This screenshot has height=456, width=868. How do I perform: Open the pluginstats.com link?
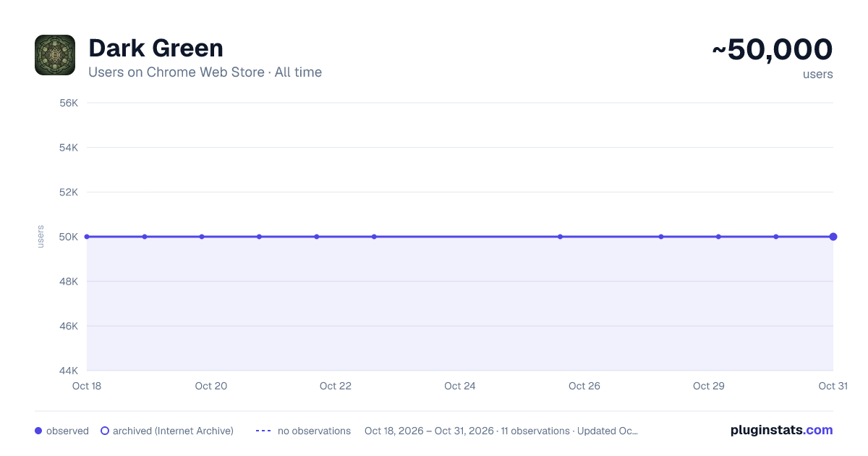[781, 430]
